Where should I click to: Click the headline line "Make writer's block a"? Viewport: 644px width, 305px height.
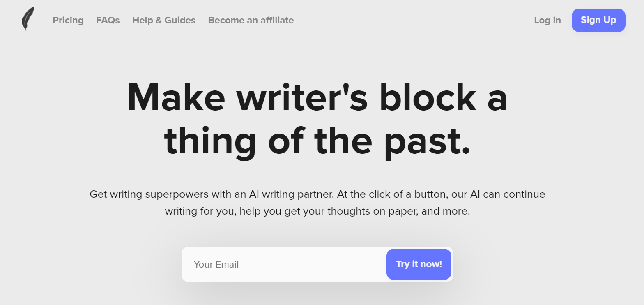click(x=317, y=99)
